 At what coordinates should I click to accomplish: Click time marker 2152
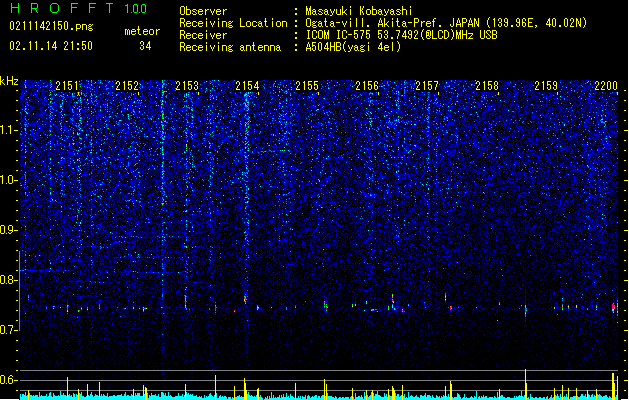pos(127,86)
